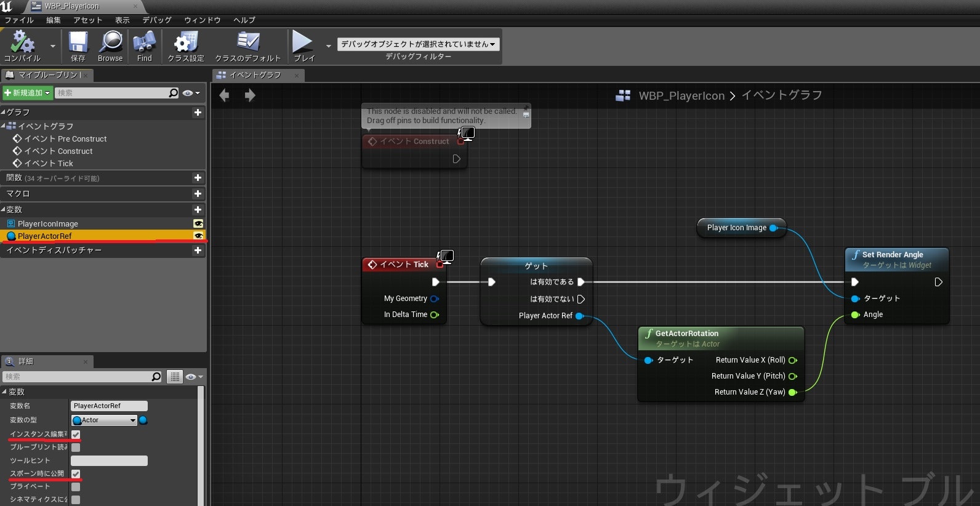Add a new graph with plus icon
Image resolution: width=980 pixels, height=506 pixels.
[x=198, y=113]
